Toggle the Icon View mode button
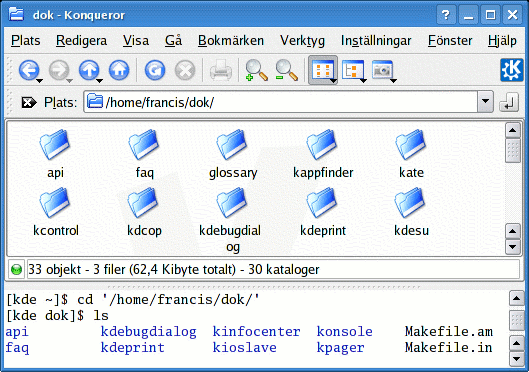The height and width of the screenshot is (372, 529). click(323, 70)
